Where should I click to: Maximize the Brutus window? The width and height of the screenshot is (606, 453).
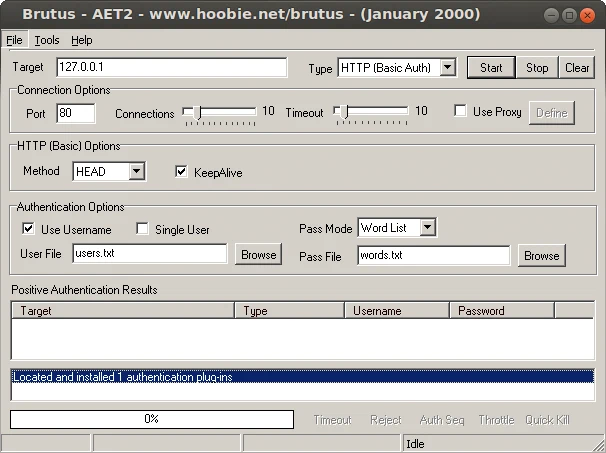coord(569,15)
